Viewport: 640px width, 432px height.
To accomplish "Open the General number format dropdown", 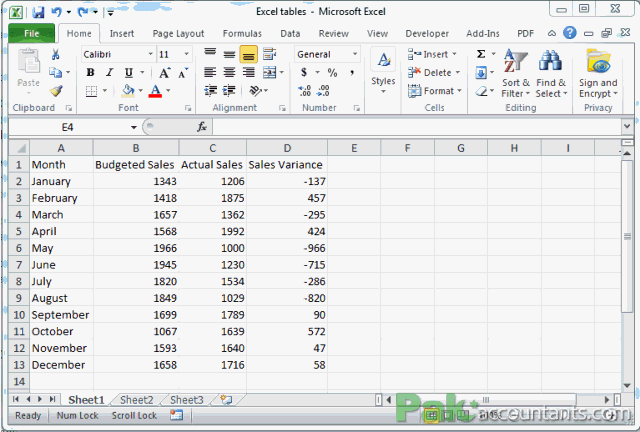I will click(355, 54).
